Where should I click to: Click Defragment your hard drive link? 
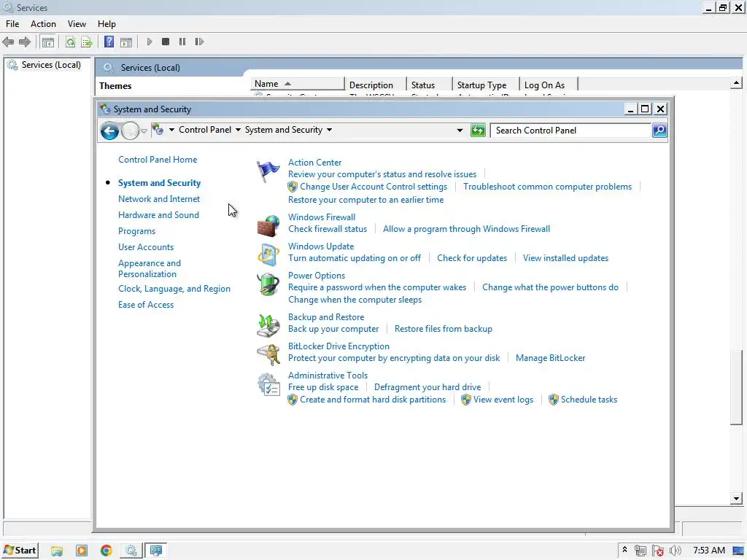(427, 387)
